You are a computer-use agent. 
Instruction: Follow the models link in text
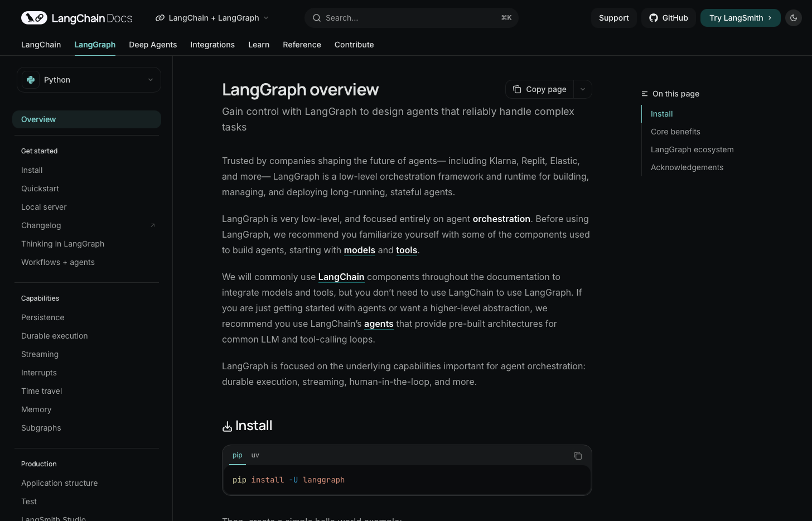coord(360,250)
